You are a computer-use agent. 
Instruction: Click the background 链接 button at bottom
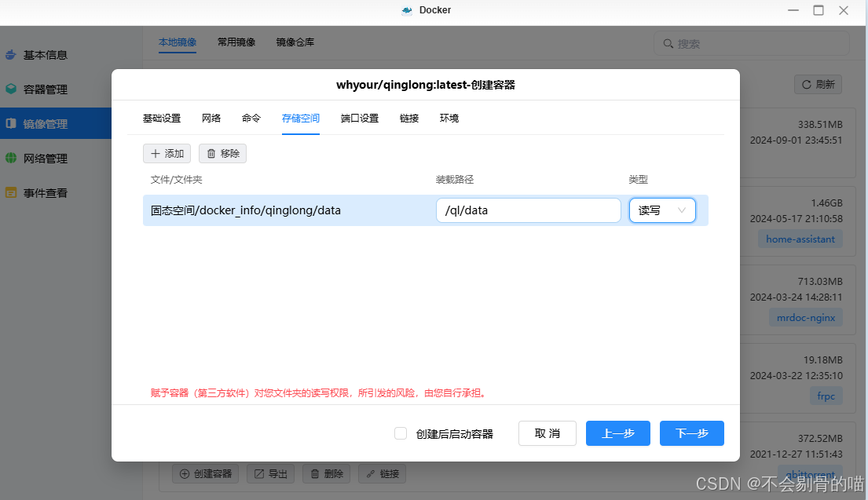click(x=382, y=474)
